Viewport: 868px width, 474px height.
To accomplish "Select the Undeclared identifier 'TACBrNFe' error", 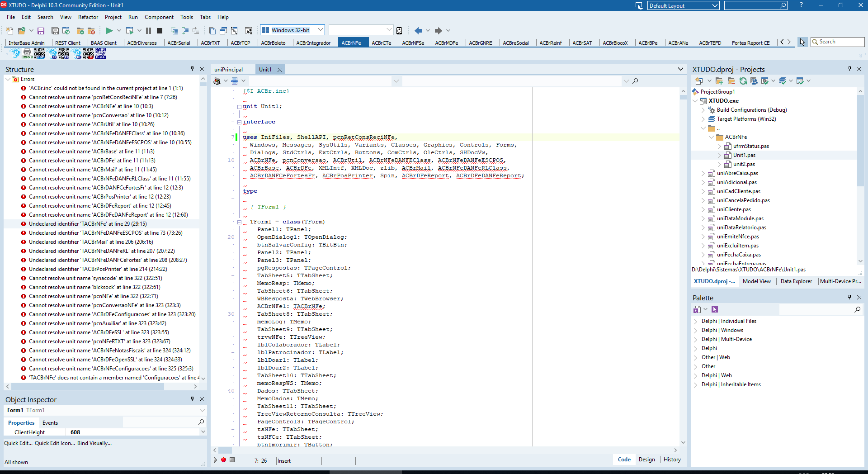I will click(x=88, y=224).
